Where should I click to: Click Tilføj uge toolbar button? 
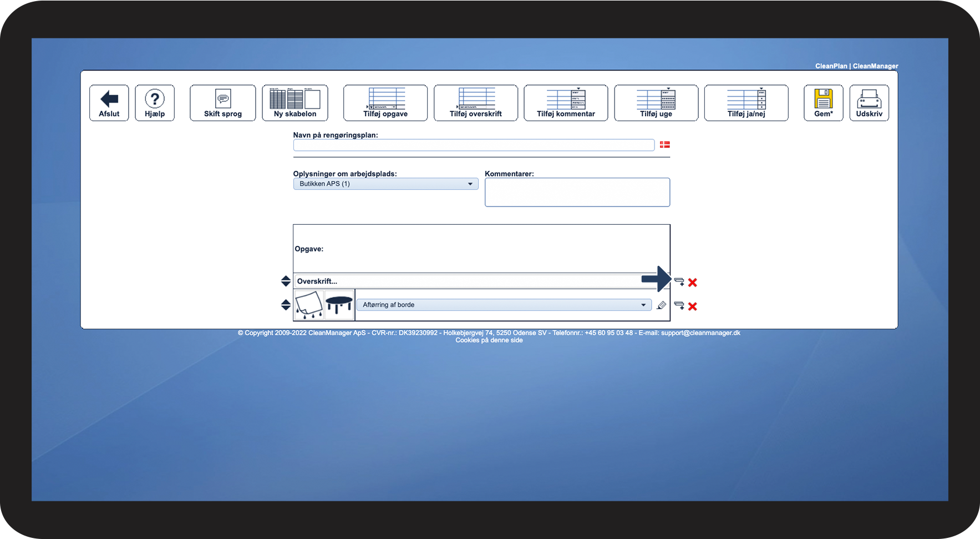[x=656, y=103]
